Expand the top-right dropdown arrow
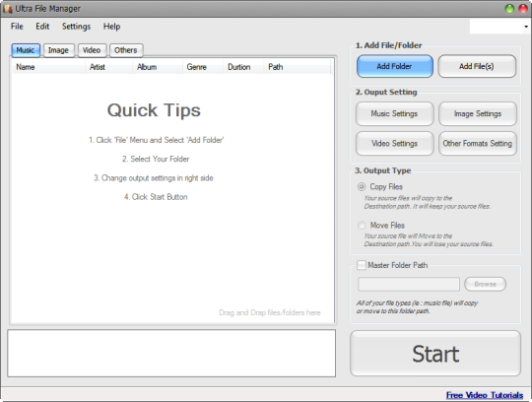Viewport: 532px width, 402px height. coord(526,27)
